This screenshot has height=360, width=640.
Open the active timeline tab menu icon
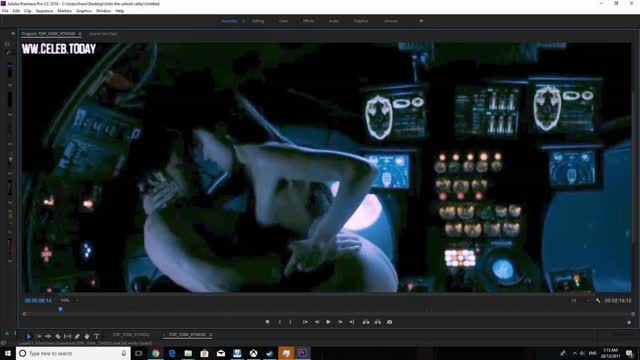tap(211, 335)
